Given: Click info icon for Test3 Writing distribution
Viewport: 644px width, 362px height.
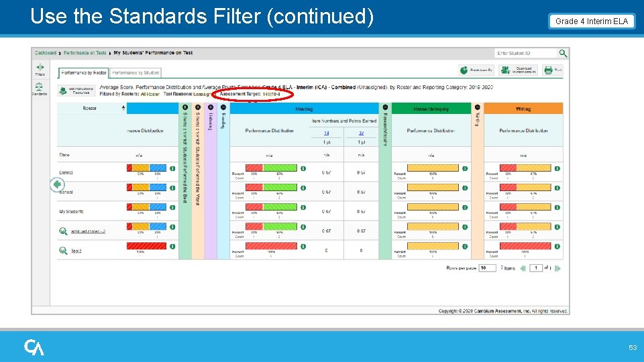Looking at the screenshot, I should pos(557,246).
